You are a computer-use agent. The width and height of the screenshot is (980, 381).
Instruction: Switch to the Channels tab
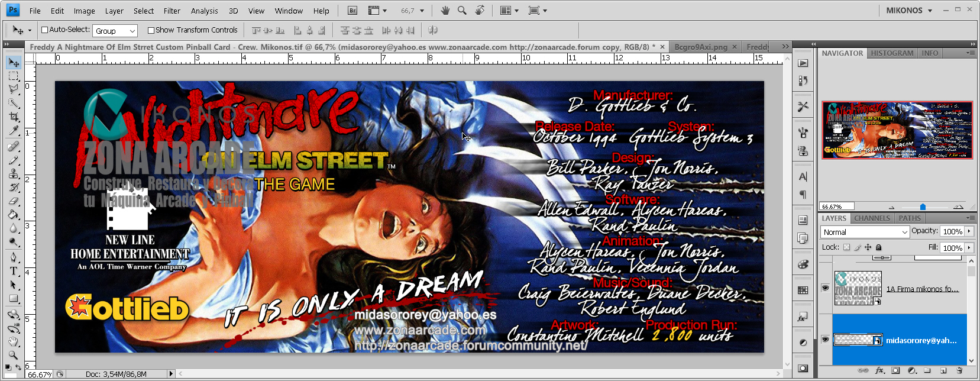coord(872,218)
